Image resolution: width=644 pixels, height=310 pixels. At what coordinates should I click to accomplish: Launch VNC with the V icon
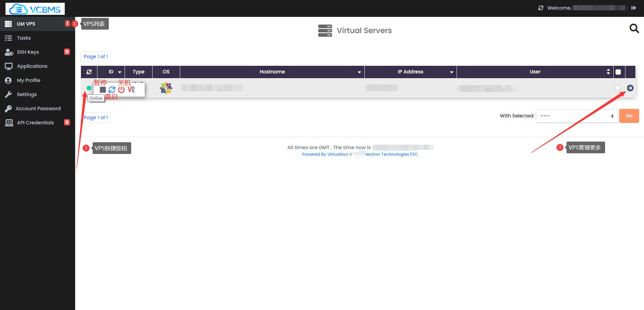pyautogui.click(x=131, y=89)
